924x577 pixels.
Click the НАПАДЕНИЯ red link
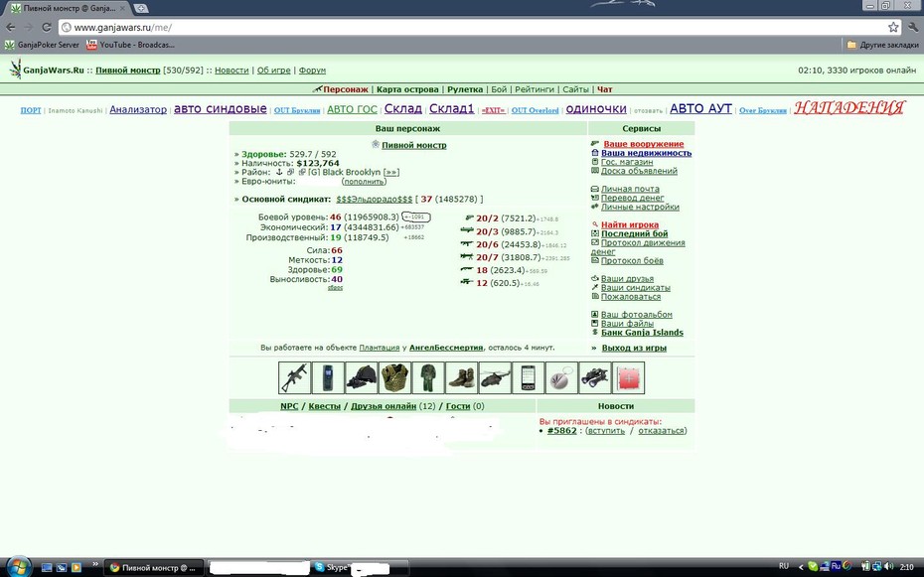pos(849,108)
